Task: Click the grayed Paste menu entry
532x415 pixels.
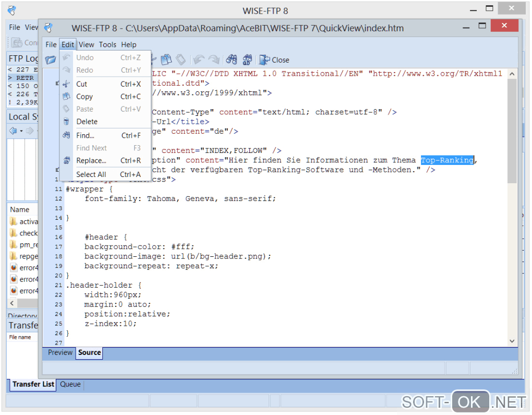Action: tap(105, 109)
